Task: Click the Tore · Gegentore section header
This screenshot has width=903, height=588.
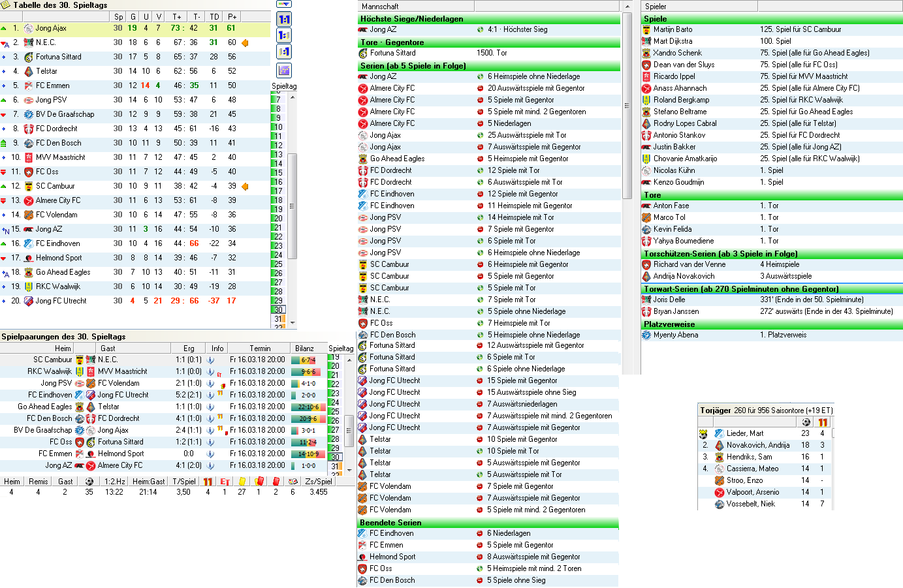Action: tap(488, 42)
